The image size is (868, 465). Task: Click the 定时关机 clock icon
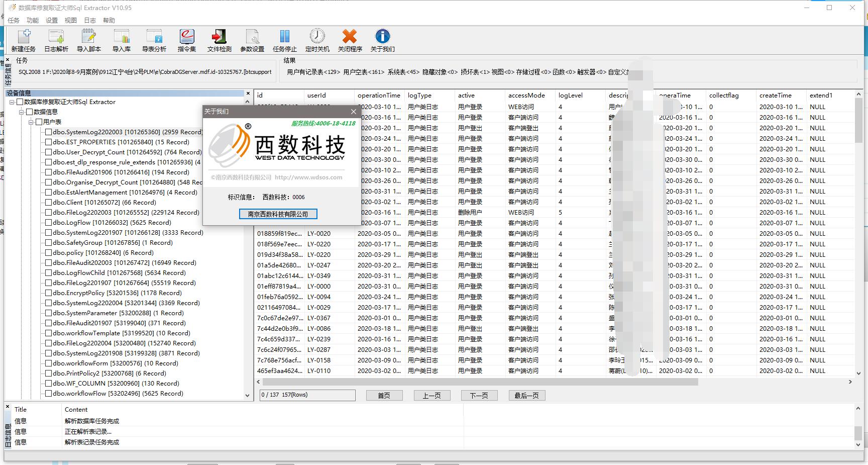click(317, 40)
